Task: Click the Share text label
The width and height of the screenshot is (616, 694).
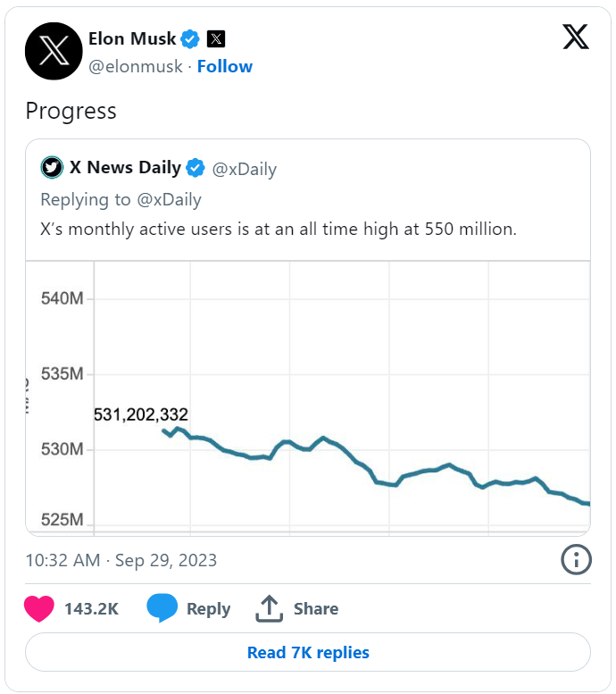Action: pos(316,608)
